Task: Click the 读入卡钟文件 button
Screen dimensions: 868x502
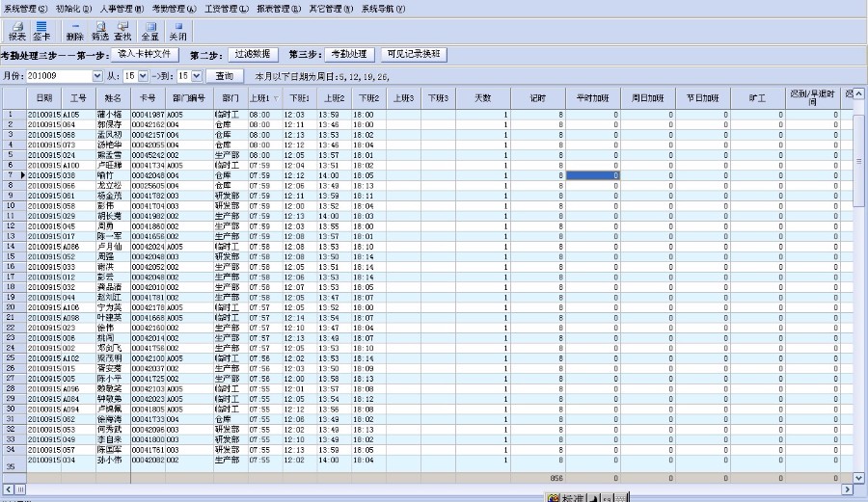Action: pos(145,54)
